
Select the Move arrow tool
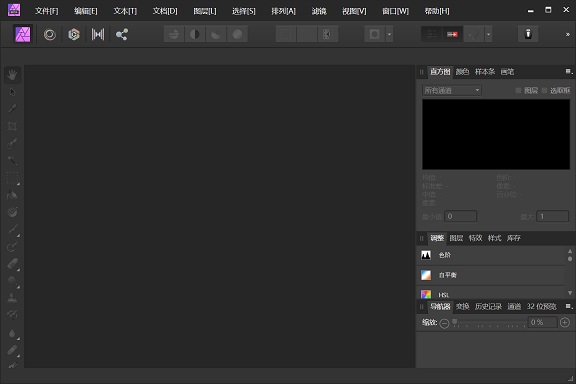12,92
